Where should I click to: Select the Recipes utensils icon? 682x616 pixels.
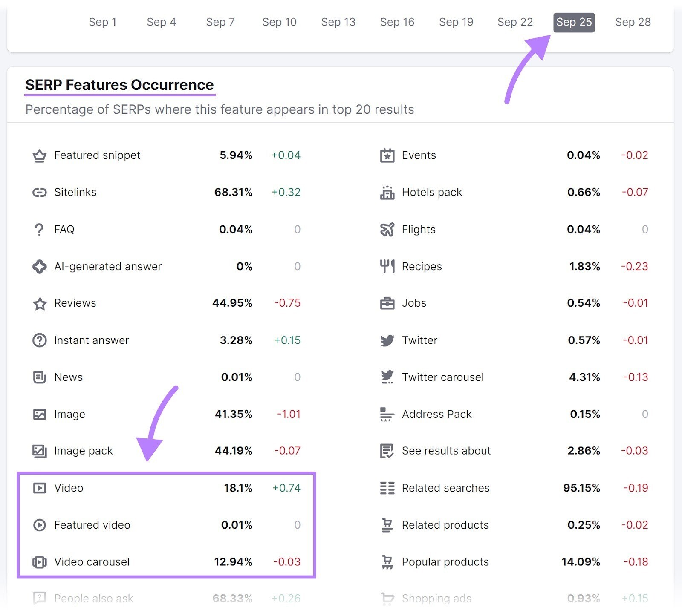pos(387,267)
